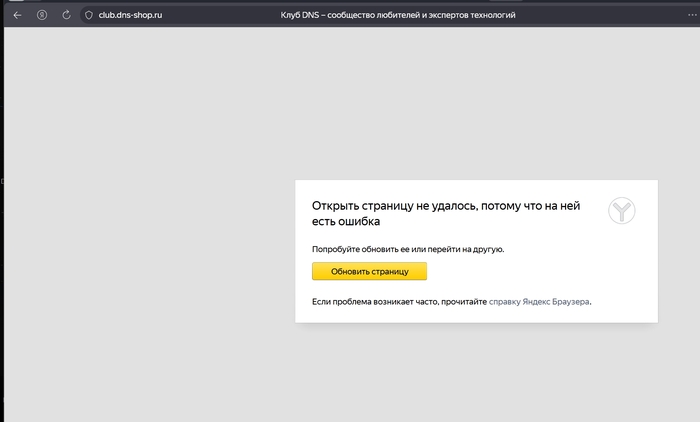Viewport: 700px width, 422px height.
Task: Reload the page with the toolbar refresh icon
Action: point(66,15)
